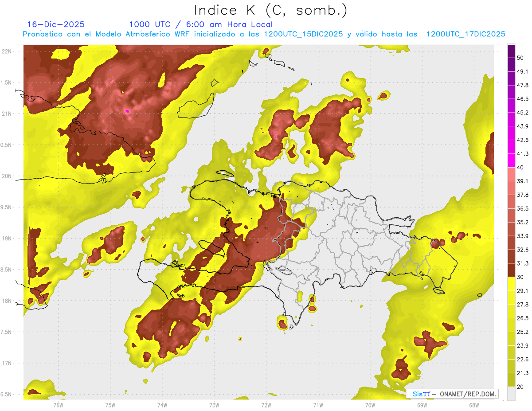Click the 74W longitude label
Screen dimensions: 532x411
[162, 405]
